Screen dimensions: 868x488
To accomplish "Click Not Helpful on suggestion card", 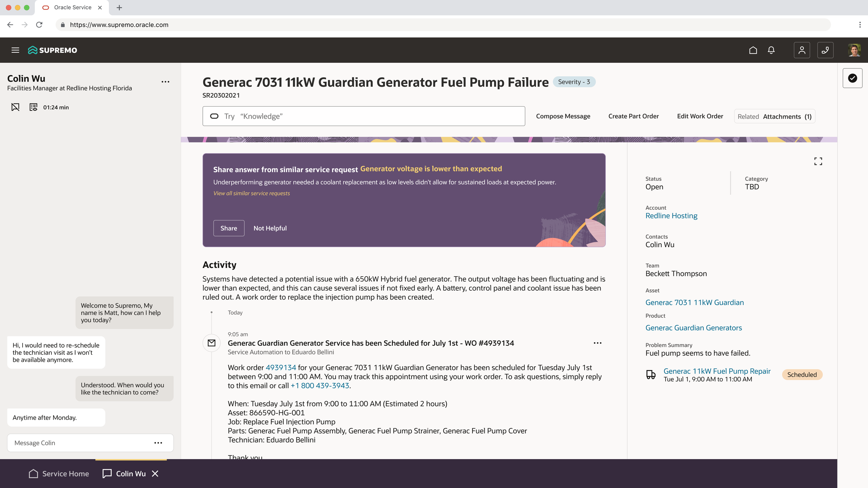I will [x=270, y=228].
